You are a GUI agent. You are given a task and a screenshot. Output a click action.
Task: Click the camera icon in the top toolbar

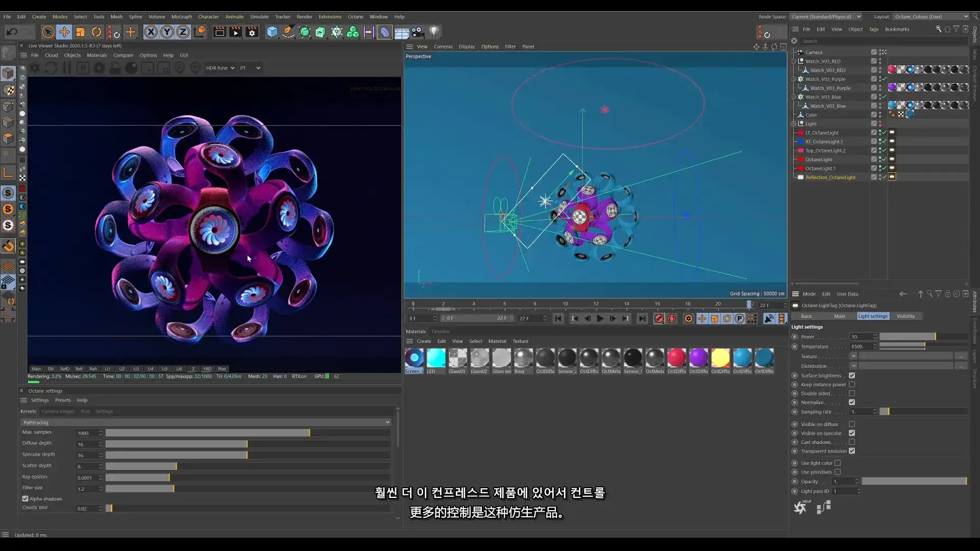click(x=416, y=32)
